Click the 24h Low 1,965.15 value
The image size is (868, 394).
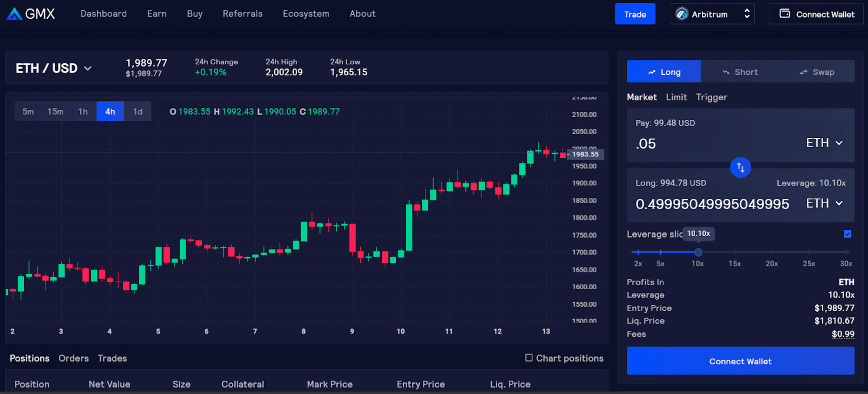click(x=349, y=72)
